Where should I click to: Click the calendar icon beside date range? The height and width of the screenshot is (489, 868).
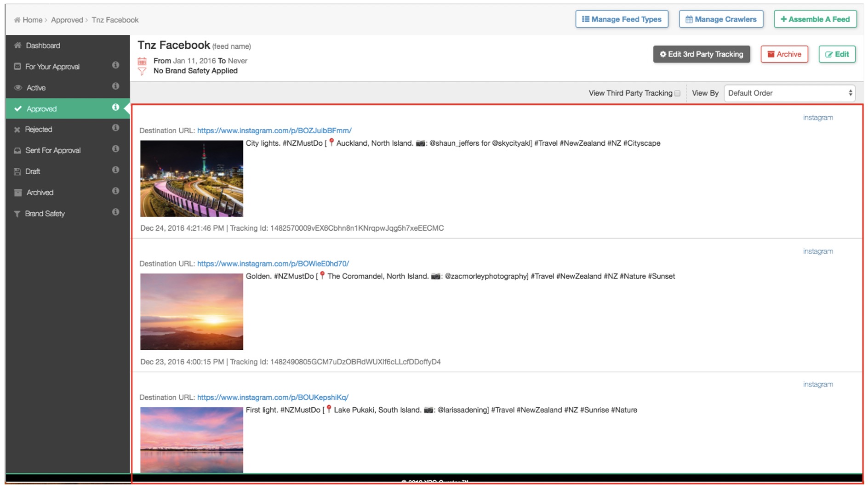142,61
